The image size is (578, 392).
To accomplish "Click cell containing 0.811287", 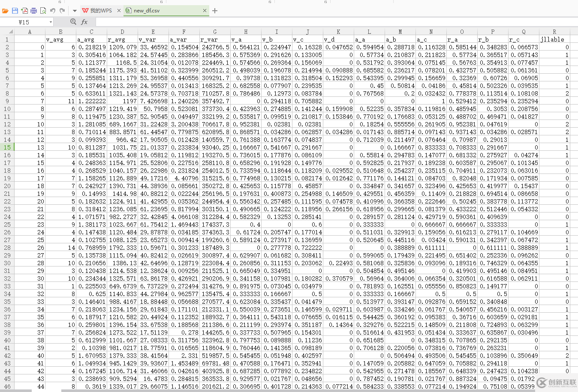I will coord(91,147).
